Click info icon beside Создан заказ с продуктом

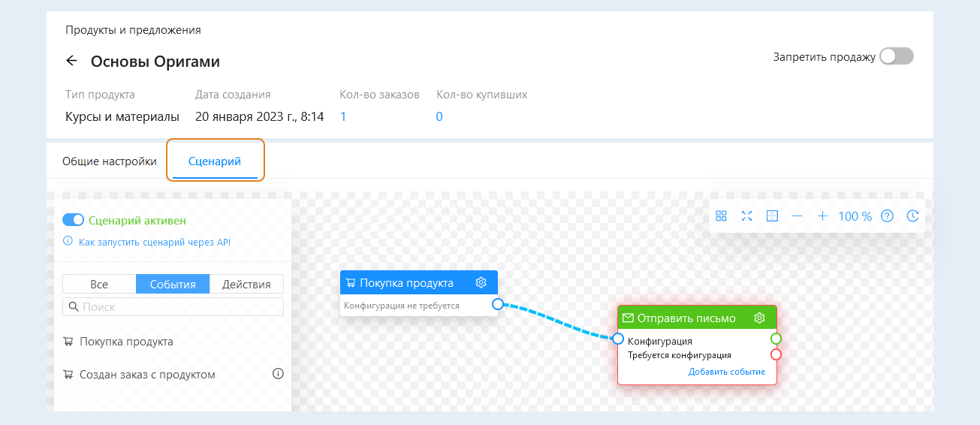278,374
